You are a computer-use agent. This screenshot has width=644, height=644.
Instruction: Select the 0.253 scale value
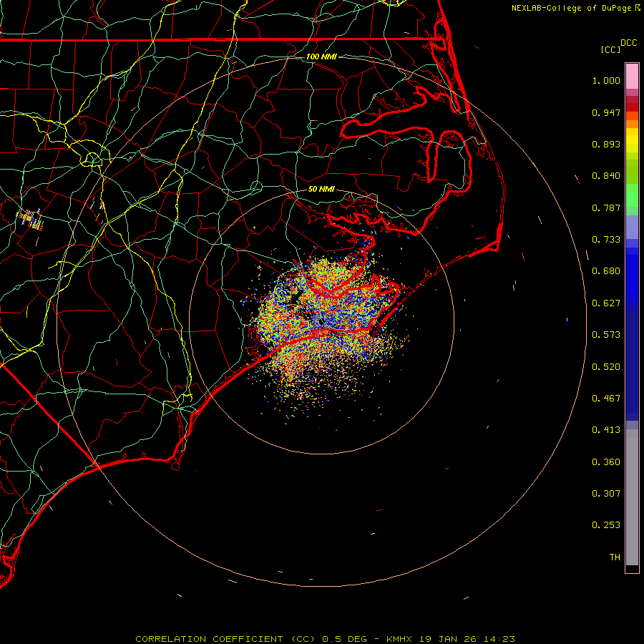(x=606, y=525)
